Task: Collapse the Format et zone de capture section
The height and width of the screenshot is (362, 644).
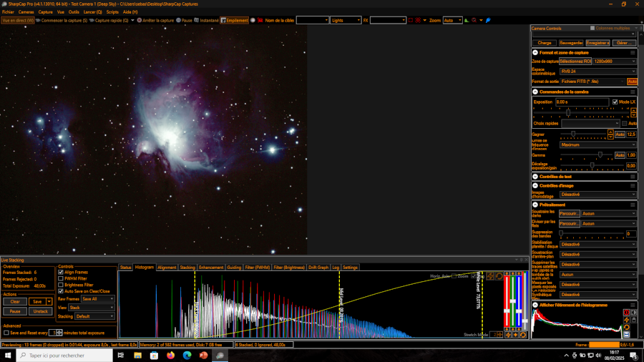Action: click(x=535, y=52)
